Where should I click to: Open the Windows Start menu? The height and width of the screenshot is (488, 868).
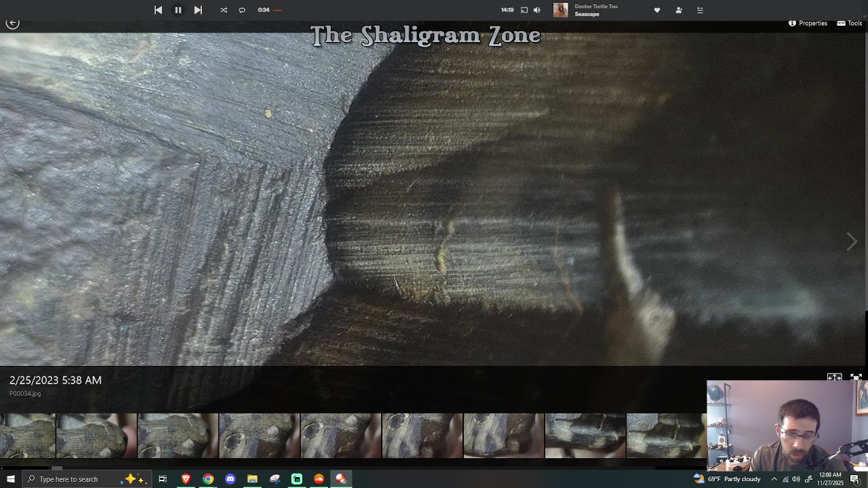point(10,479)
